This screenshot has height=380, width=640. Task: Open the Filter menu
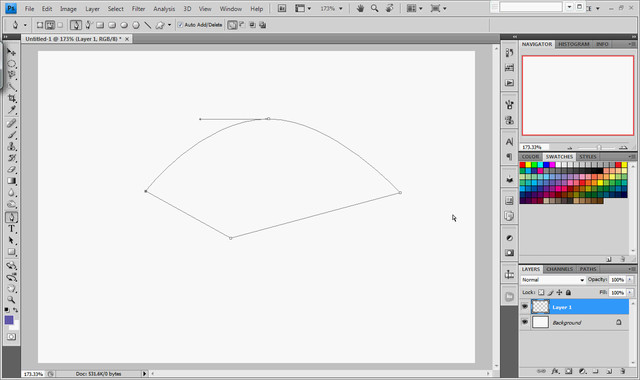pyautogui.click(x=138, y=9)
